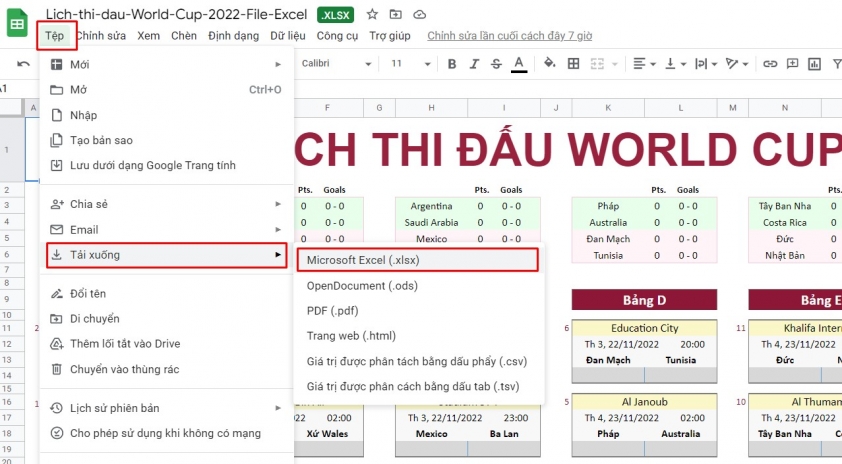Download as Trang web (.html)
The height and width of the screenshot is (464, 842).
coord(419,336)
